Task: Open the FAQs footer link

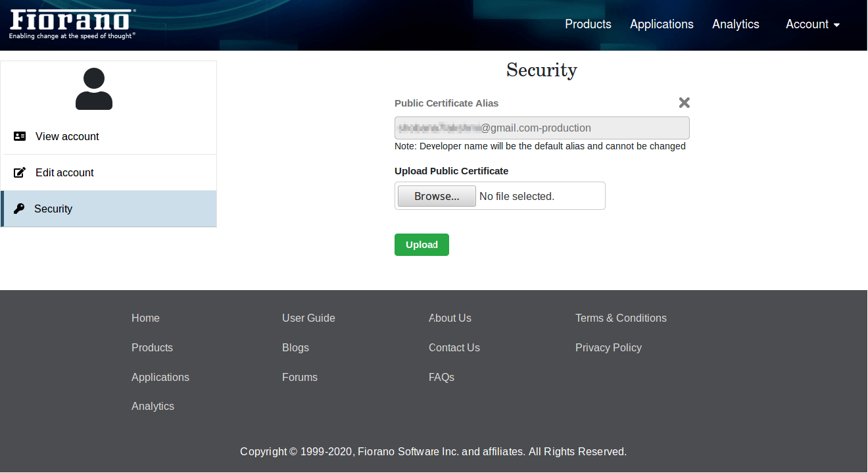Action: coord(441,377)
